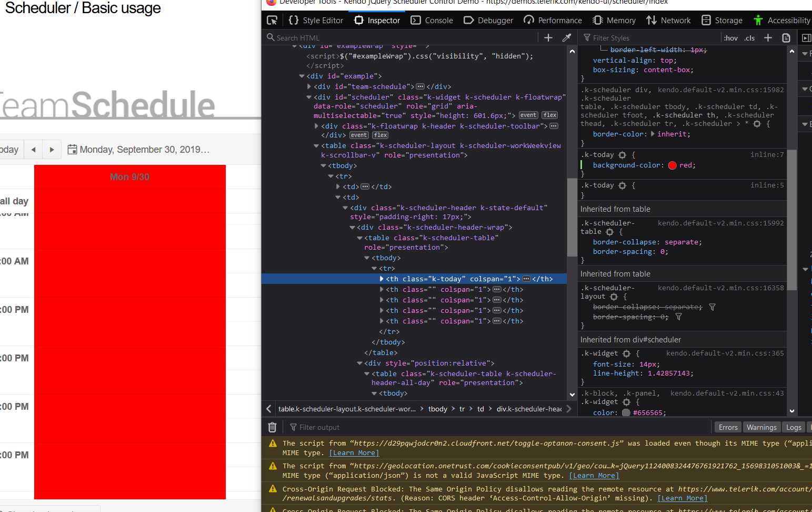The height and width of the screenshot is (512, 812).
Task: Go to previous scheduler period
Action: [33, 150]
